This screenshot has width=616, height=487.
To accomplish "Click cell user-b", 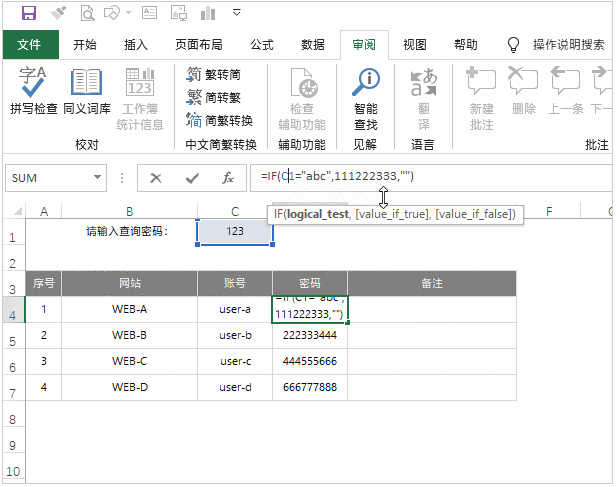I will pos(235,335).
